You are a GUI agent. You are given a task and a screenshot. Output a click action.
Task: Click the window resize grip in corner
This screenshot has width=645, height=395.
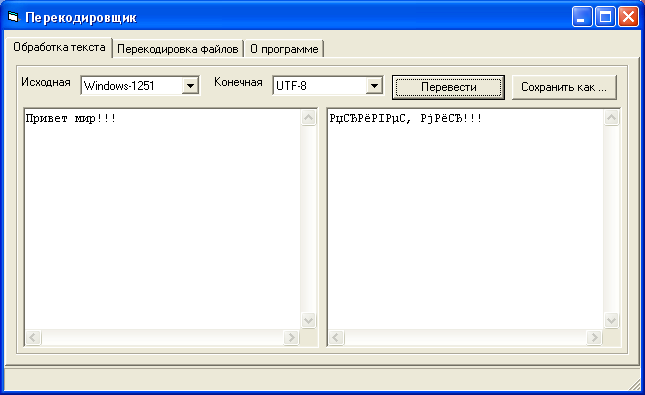[x=635, y=384]
